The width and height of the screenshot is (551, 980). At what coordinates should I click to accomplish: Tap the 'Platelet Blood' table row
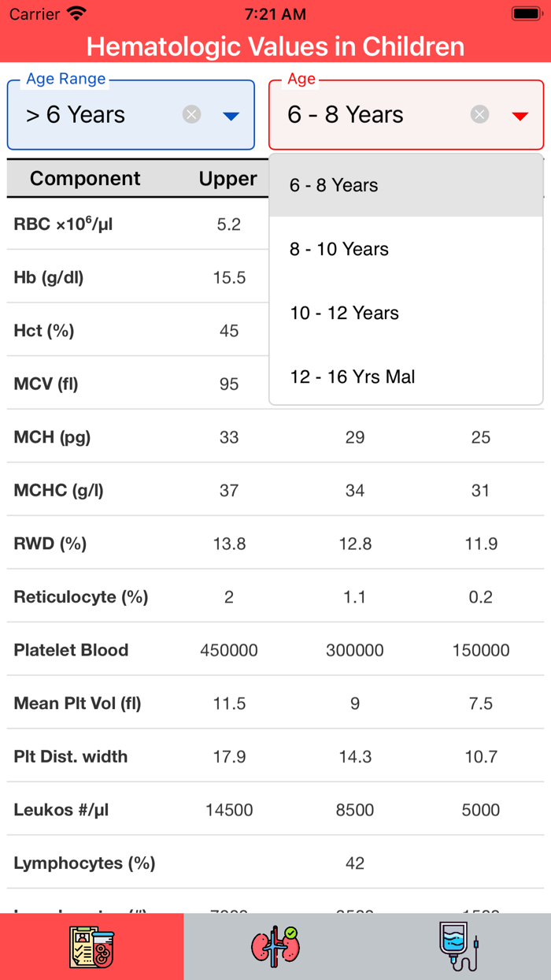pos(70,649)
